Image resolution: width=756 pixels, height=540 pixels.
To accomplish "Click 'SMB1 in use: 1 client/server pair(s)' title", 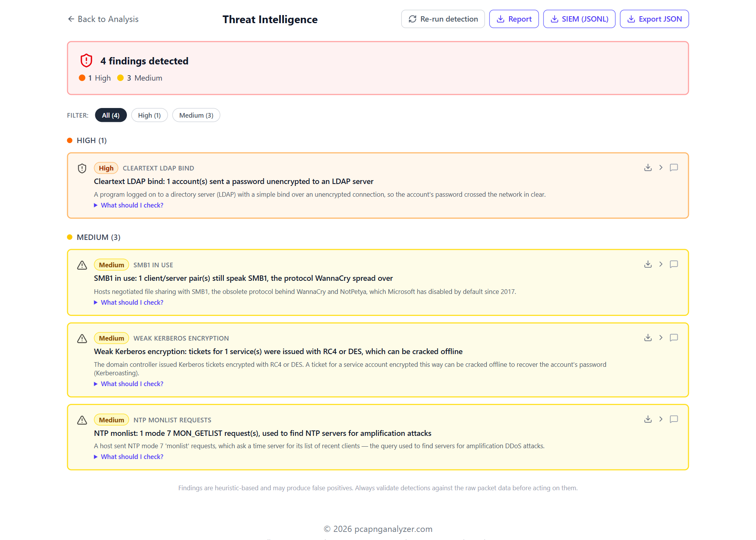I will tap(243, 278).
